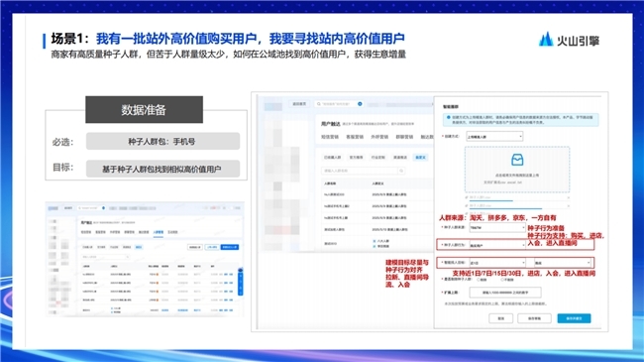This screenshot has height=362, width=644.
Task: Open the 种子人群来源 dropdown
Action: click(x=497, y=227)
